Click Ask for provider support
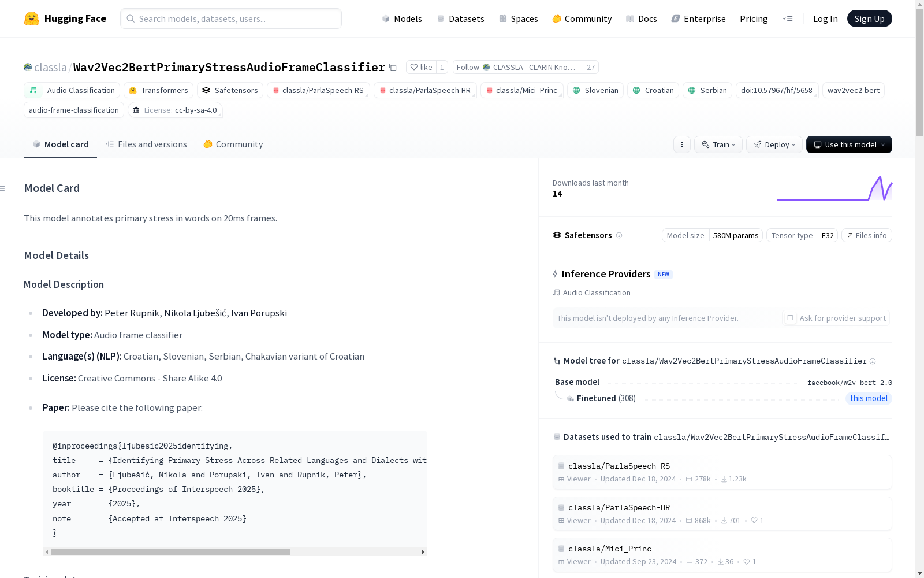 click(836, 318)
